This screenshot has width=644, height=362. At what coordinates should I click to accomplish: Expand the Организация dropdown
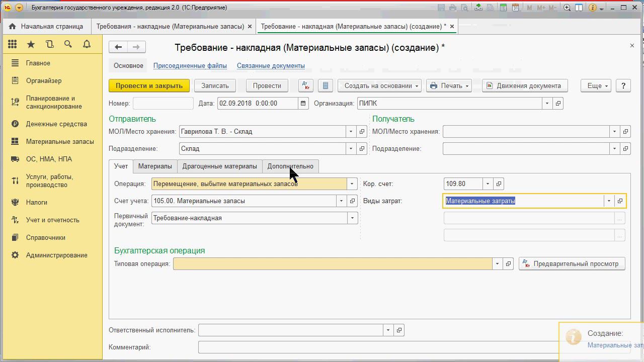click(x=547, y=104)
